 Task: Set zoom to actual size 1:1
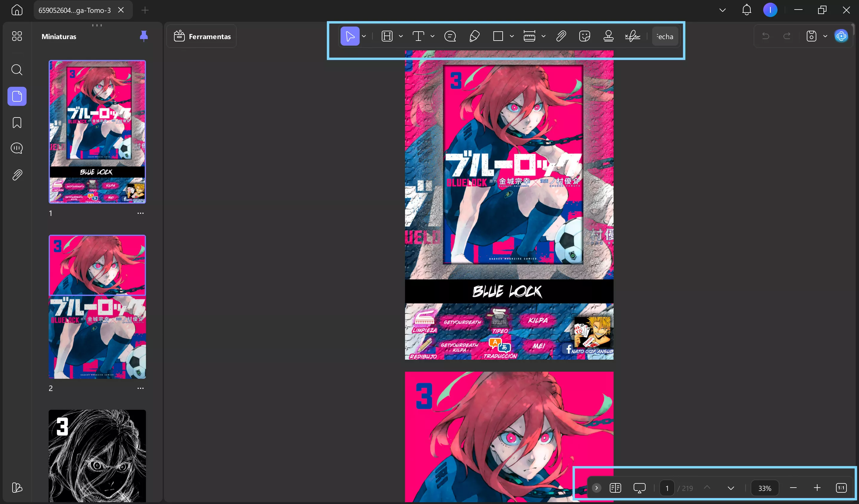click(841, 488)
